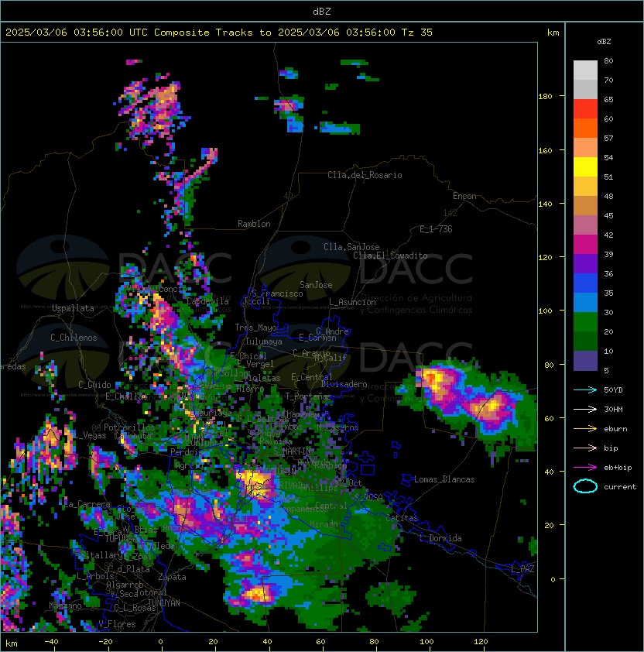This screenshot has height=652, width=644.
Task: Click the 65 value on the color scale
Action: click(608, 99)
